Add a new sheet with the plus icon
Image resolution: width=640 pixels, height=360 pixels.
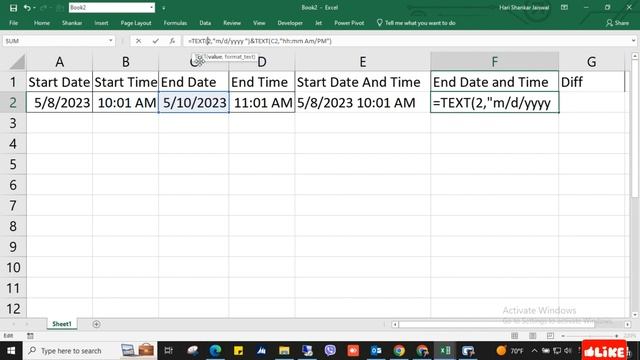96,324
